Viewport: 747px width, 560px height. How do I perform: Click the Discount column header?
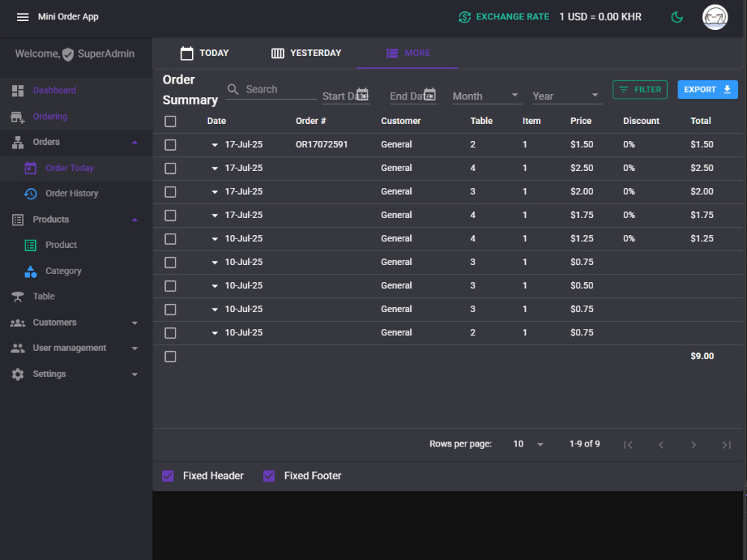(641, 121)
